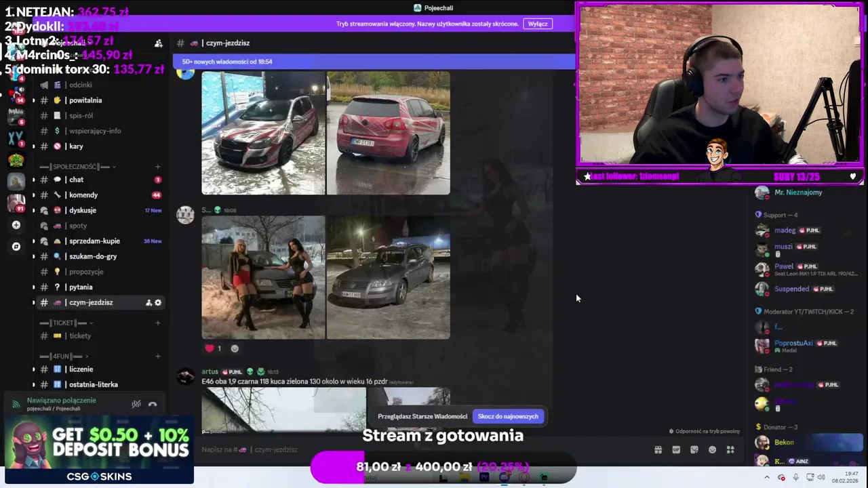Open artus user profile name

pyautogui.click(x=210, y=371)
